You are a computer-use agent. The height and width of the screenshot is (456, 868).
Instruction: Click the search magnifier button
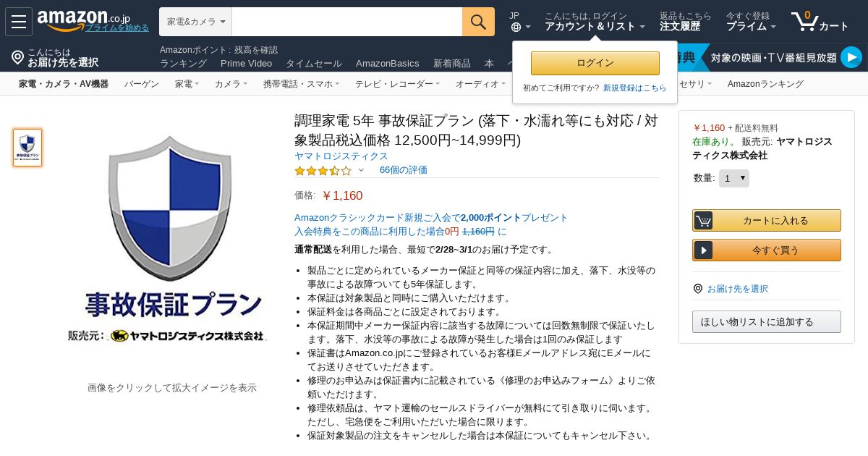478,22
